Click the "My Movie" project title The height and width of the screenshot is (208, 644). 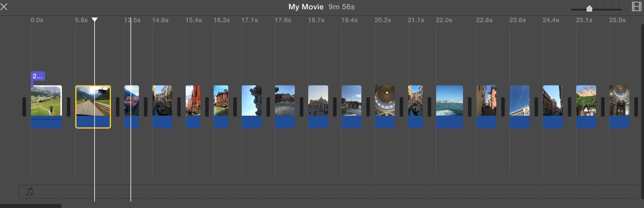coord(306,7)
